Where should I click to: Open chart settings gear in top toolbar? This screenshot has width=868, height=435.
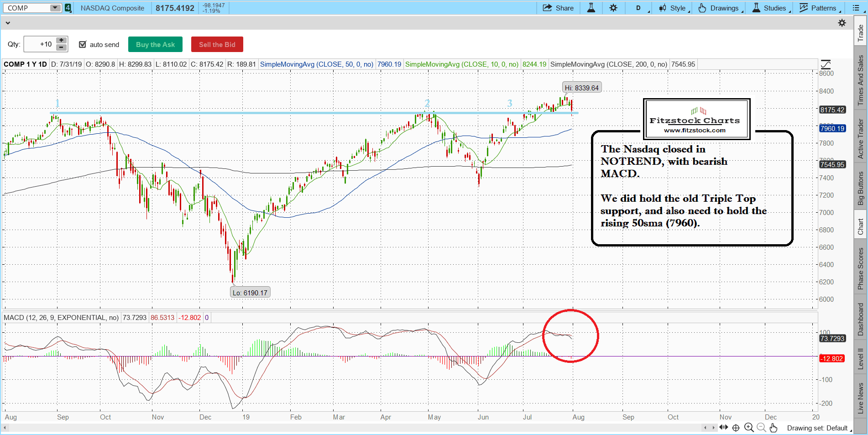pos(613,8)
